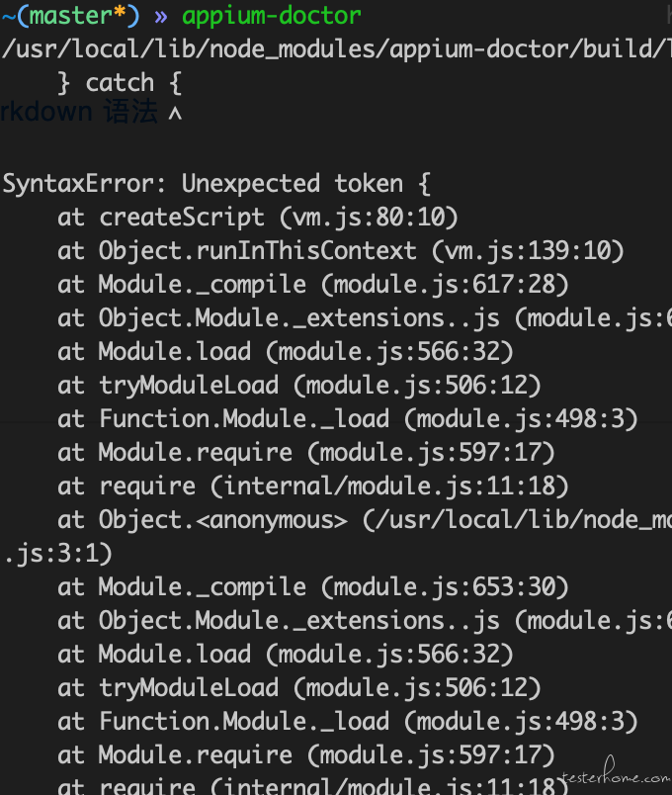Screen dimensions: 672x795
Task: Click the createScript (vm.js:80:10) line
Action: pyautogui.click(x=258, y=218)
